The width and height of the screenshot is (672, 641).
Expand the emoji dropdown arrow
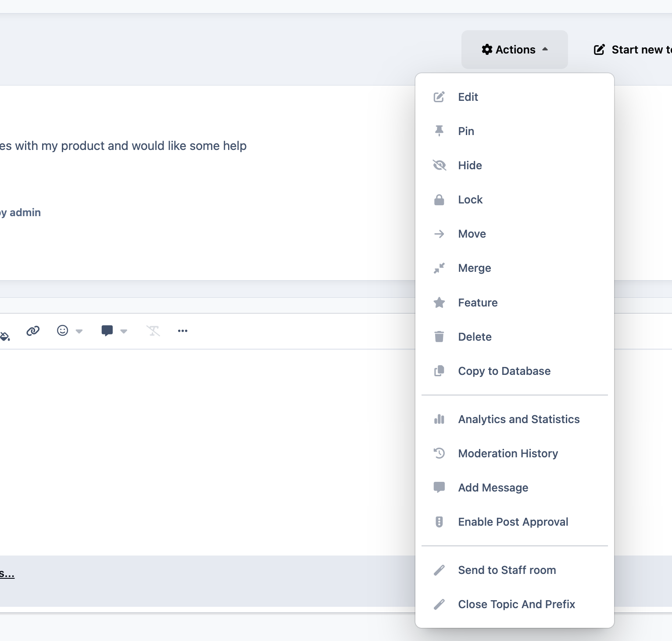(79, 331)
